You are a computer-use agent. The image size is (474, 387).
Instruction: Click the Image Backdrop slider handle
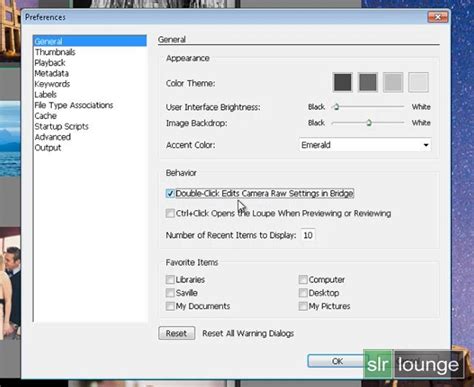(369, 123)
